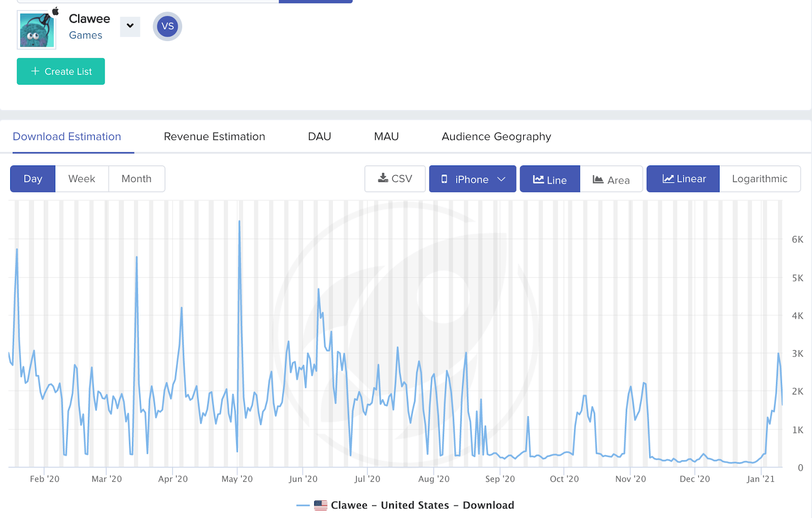Screen dimensions: 812x518
Task: Click the VS compare button
Action: (167, 26)
